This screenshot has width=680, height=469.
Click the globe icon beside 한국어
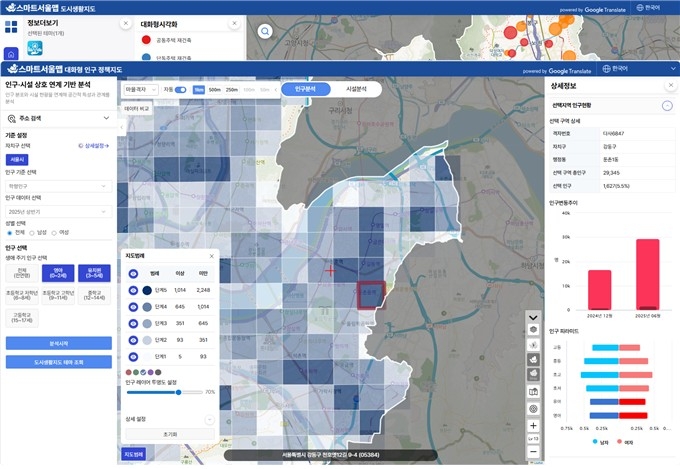pyautogui.click(x=606, y=69)
